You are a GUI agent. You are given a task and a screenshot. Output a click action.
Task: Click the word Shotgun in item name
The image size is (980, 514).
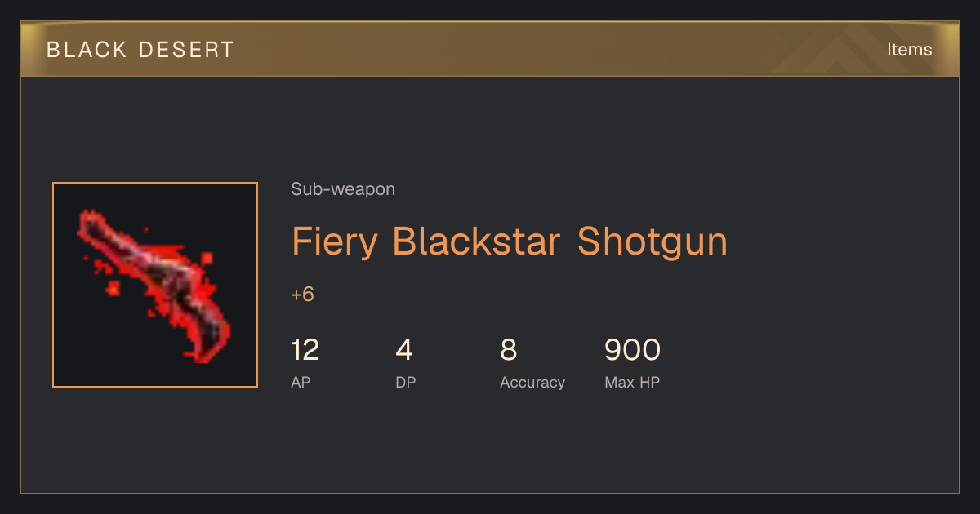tap(652, 242)
